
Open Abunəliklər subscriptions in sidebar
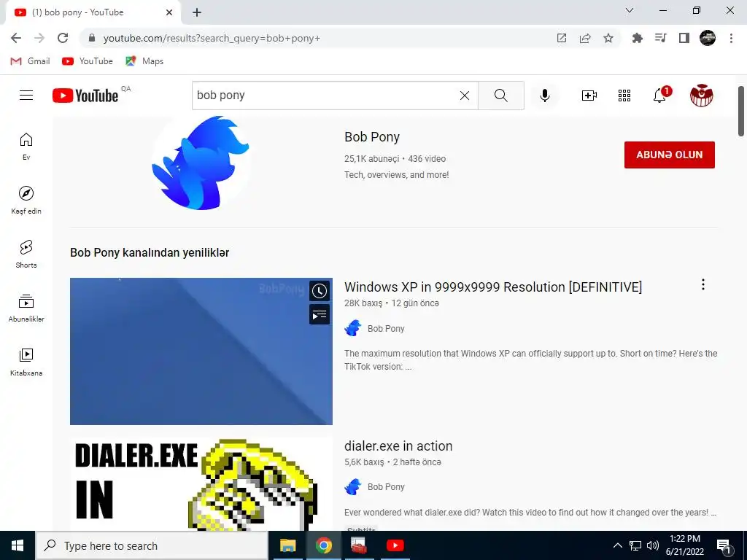click(26, 308)
